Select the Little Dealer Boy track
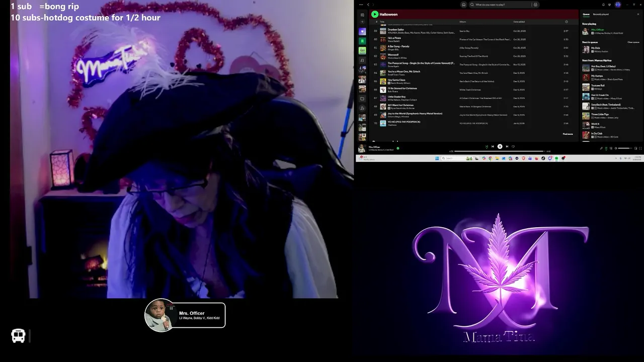This screenshot has height=362, width=644. [474, 98]
